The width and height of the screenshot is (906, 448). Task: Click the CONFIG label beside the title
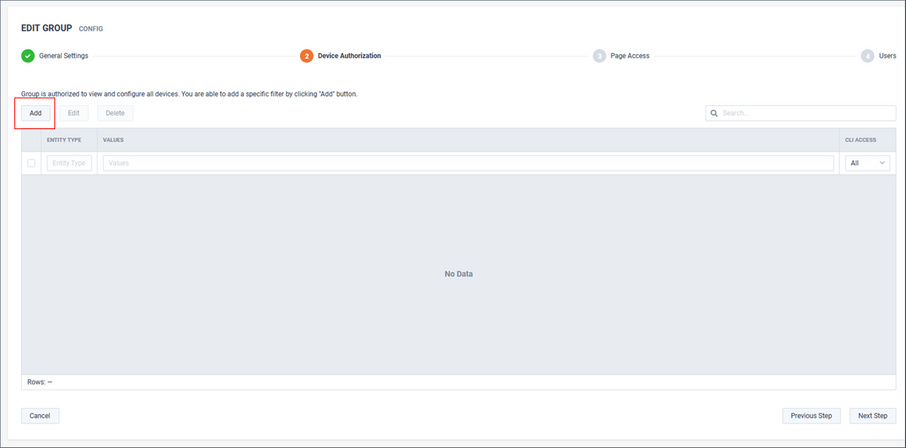(x=91, y=28)
